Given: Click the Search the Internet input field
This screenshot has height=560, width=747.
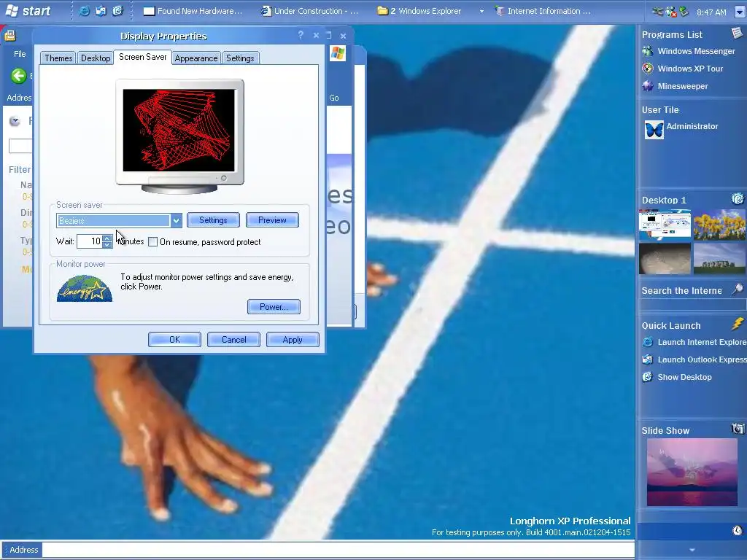Looking at the screenshot, I should pos(692,305).
